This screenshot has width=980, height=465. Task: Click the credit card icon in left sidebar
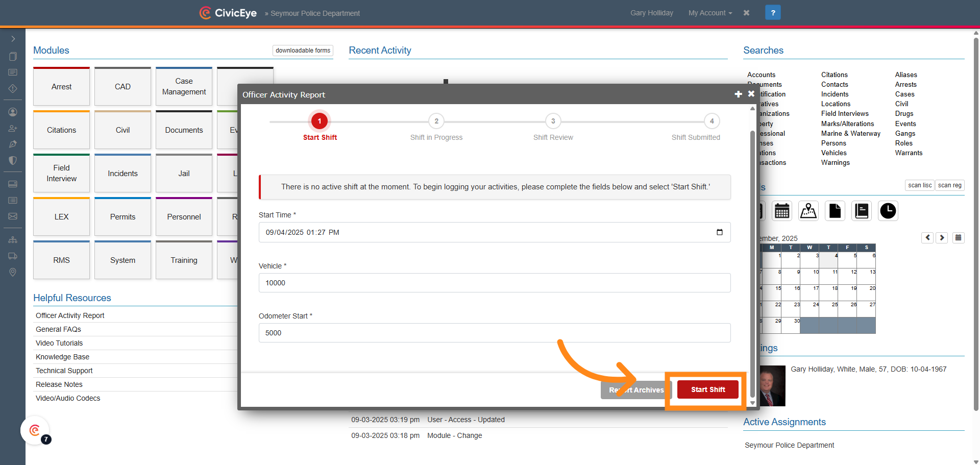coord(13,184)
